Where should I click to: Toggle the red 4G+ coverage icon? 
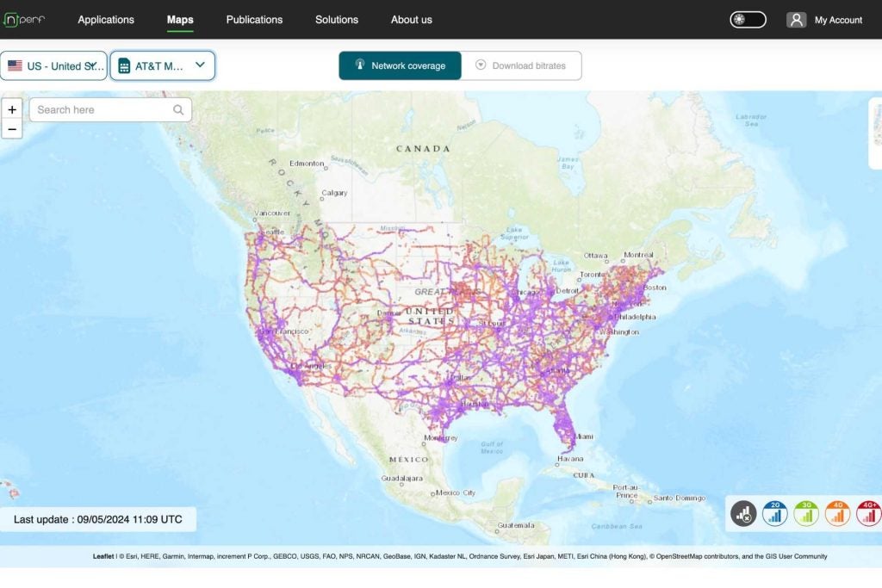tap(868, 514)
